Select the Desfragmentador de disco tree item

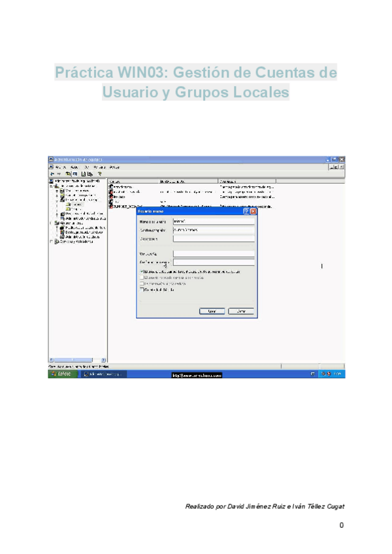(x=84, y=233)
